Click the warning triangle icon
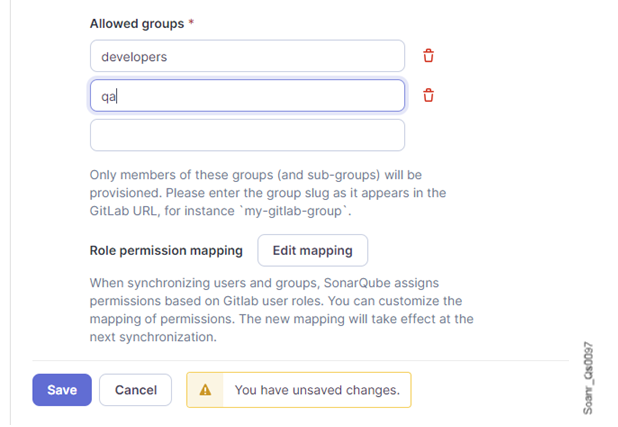Image resolution: width=618 pixels, height=427 pixels. coord(205,390)
